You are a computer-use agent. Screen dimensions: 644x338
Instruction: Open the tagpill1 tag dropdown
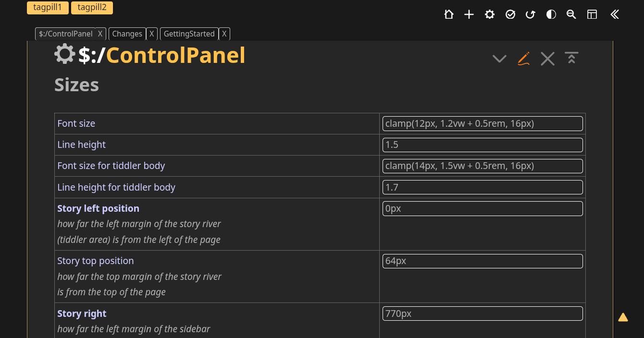[x=48, y=7]
